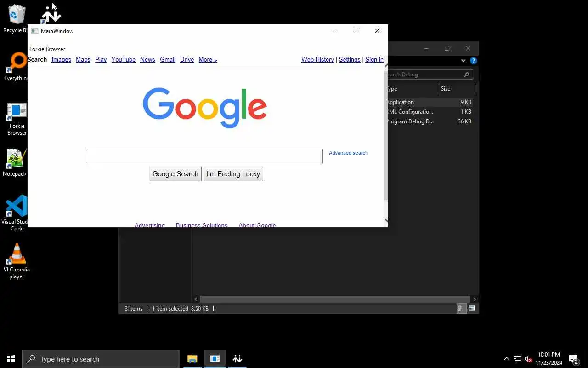
Task: Click the Sign in link
Action: coord(374,59)
